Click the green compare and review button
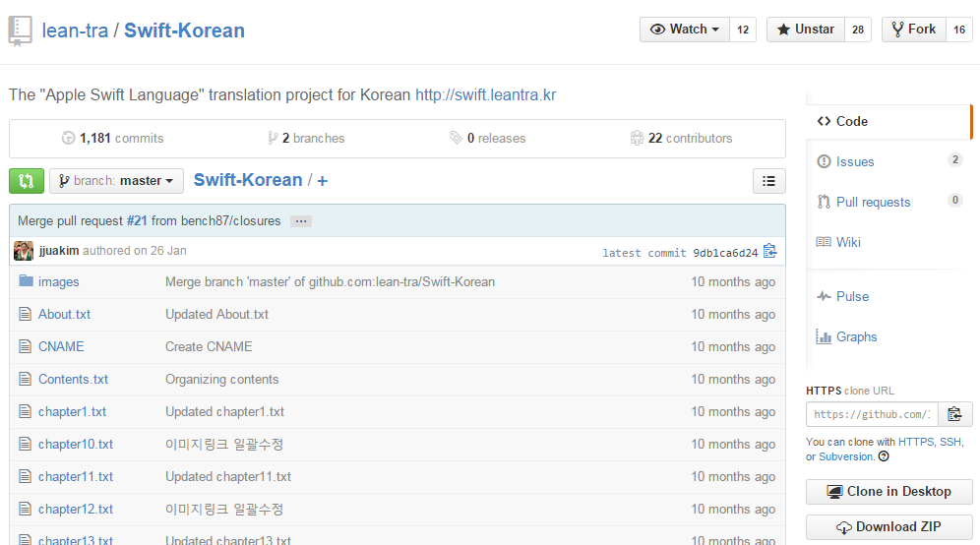Viewport: 980px width, 545px height. [27, 181]
